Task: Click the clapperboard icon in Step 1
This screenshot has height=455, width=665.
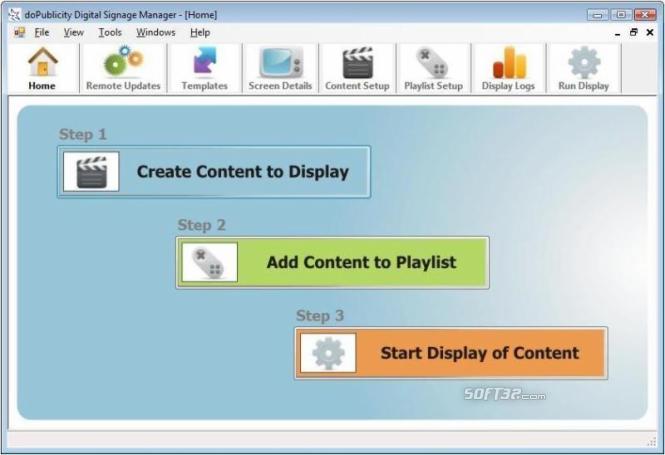Action: point(91,171)
